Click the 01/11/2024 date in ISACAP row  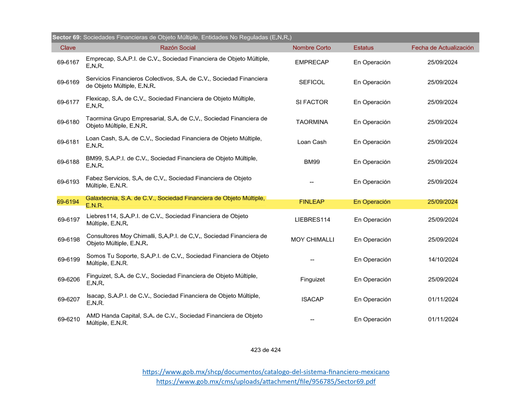tap(443, 300)
